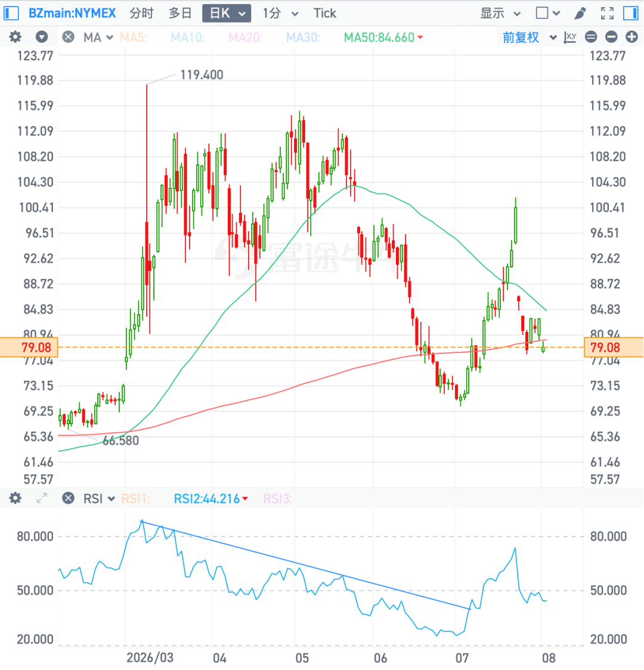Toggle the left sidebar panel icon
This screenshot has height=670, width=644.
pos(11,13)
